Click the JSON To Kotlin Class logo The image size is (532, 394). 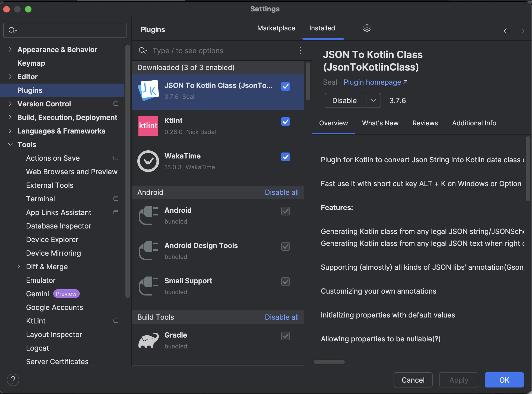tap(148, 91)
